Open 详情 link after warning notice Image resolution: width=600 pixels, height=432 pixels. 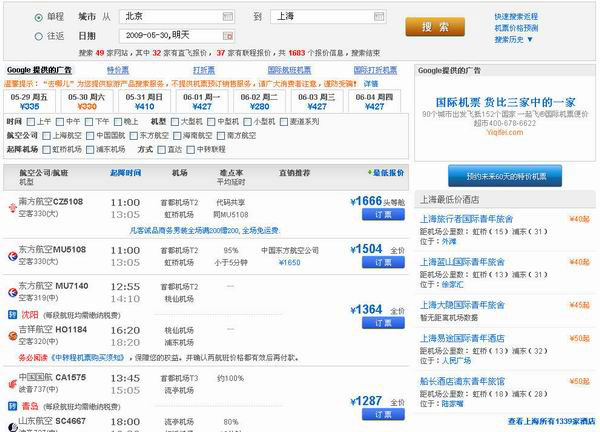[370, 83]
